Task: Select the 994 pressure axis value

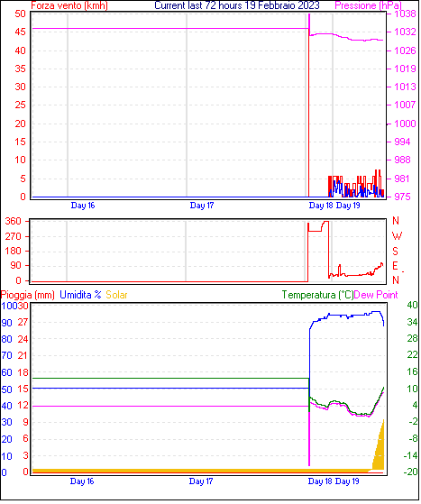Action: [x=402, y=142]
